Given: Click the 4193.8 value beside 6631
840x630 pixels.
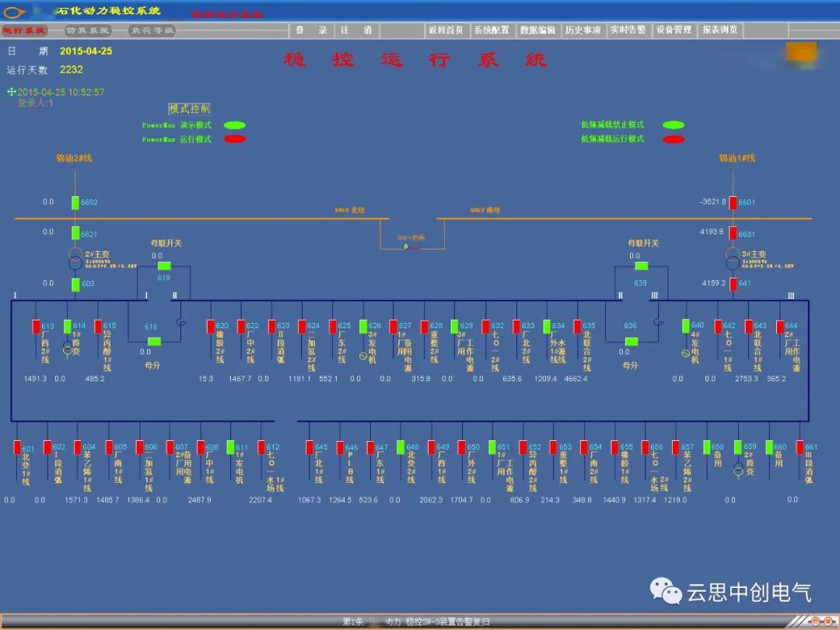Looking at the screenshot, I should [x=712, y=232].
